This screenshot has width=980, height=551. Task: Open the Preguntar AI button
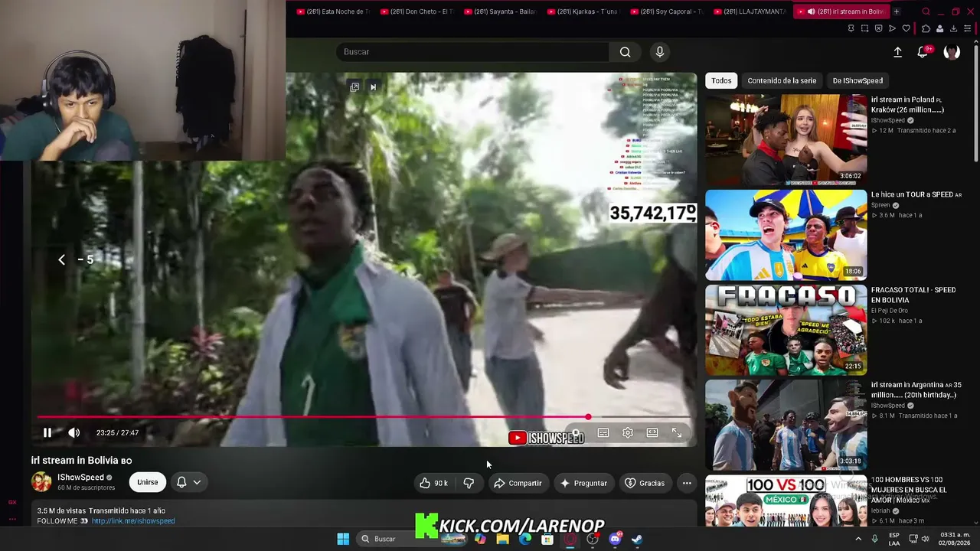coord(583,483)
